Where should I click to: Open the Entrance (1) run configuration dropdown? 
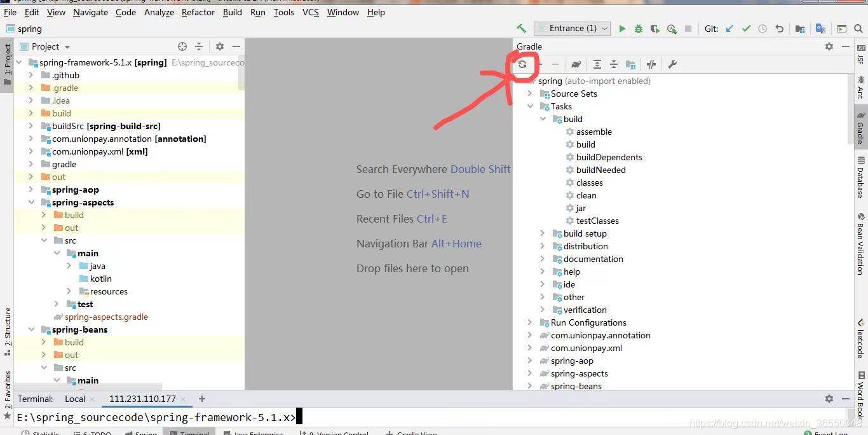coord(573,28)
